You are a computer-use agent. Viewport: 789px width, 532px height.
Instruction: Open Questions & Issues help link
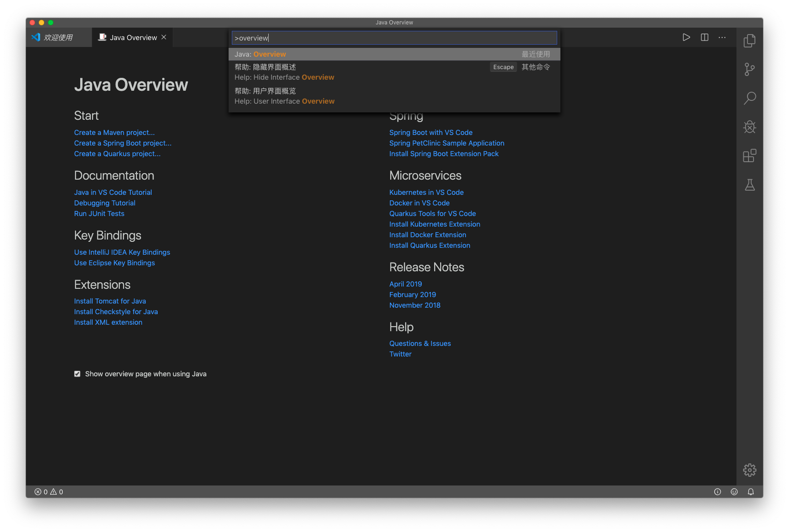click(420, 344)
